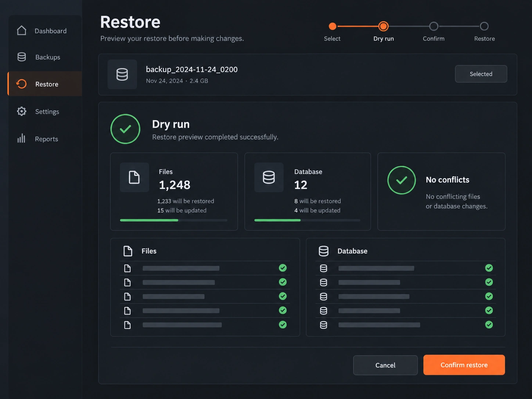Go to the Select step in the progress stepper

(332, 26)
